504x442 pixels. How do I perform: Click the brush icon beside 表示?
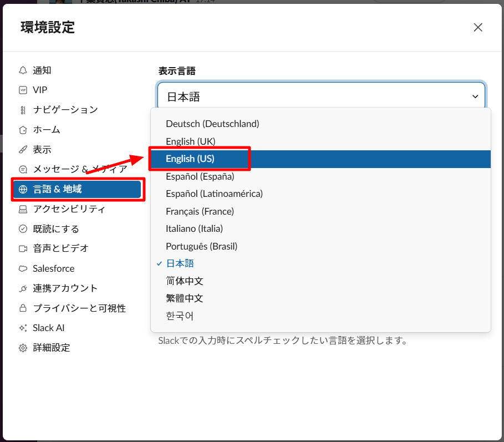(23, 150)
